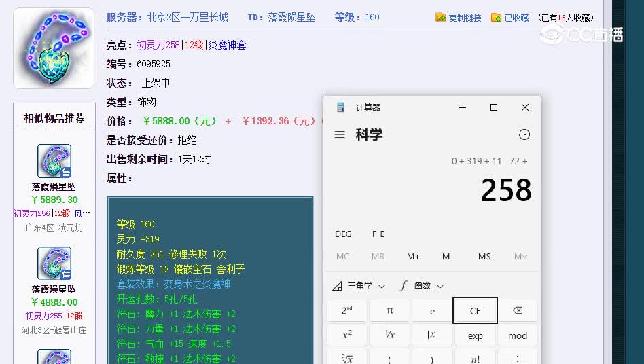Click the backspace key in calculator

[x=518, y=310]
